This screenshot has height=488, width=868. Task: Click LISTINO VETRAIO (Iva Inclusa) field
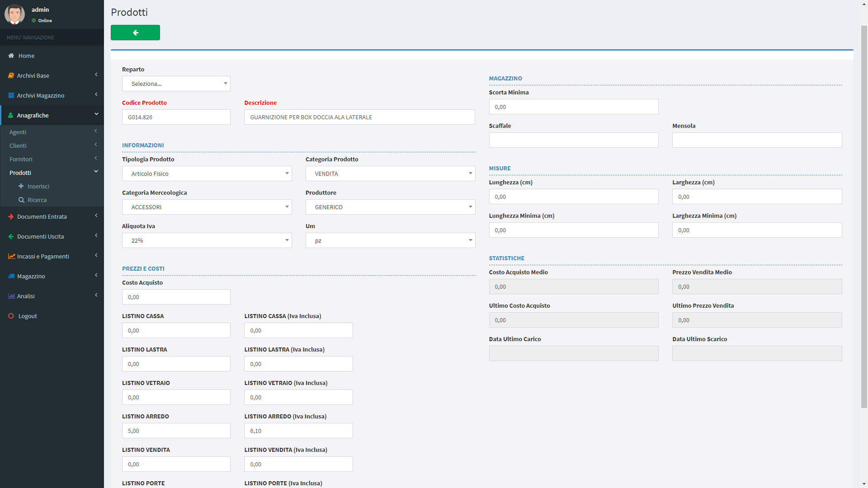[298, 397]
